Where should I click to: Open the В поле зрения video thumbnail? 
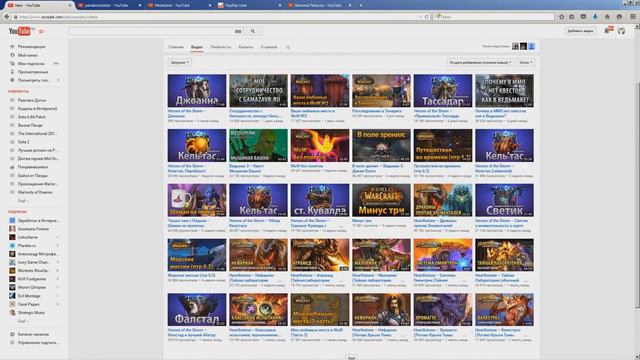[381, 145]
